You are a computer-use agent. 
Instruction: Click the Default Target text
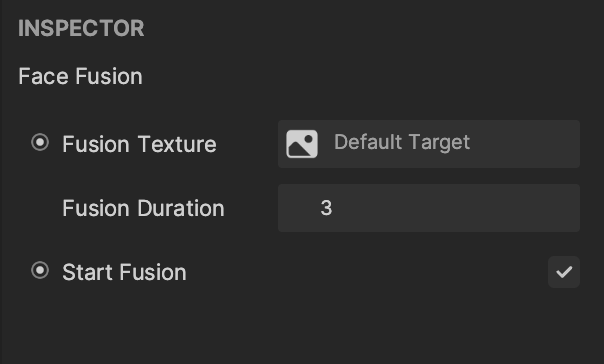402,143
